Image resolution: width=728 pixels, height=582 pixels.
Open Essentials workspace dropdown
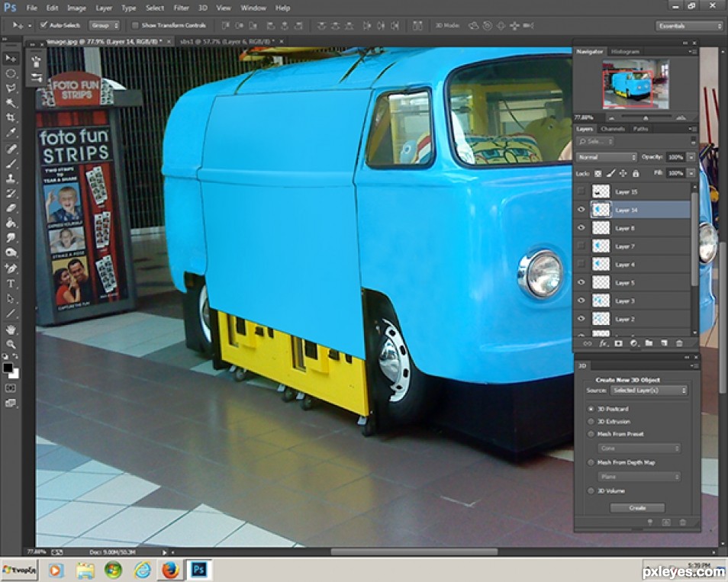(x=689, y=25)
